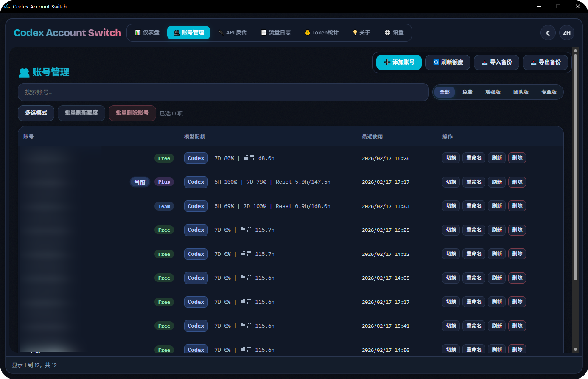
Task: Click the scrollbar down arrow
Action: pos(575,349)
